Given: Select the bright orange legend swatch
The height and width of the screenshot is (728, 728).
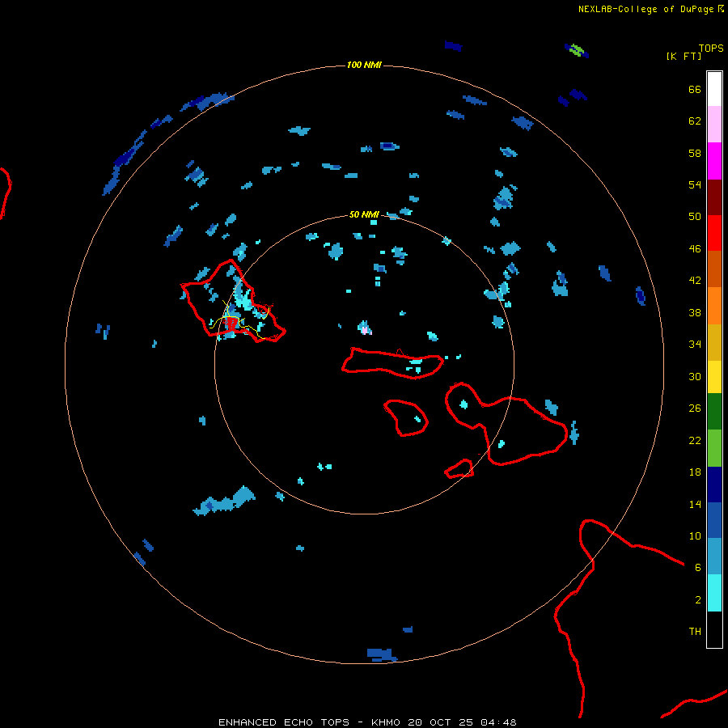Looking at the screenshot, I should pos(714,306).
